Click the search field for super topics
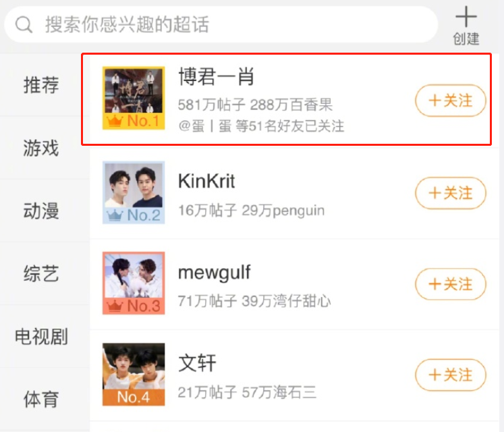504x432 pixels. [x=221, y=24]
